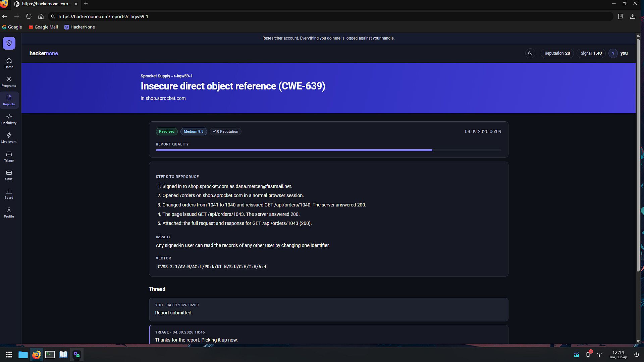Open the Triage inbox icon
This screenshot has height=362, width=644.
pos(9,157)
